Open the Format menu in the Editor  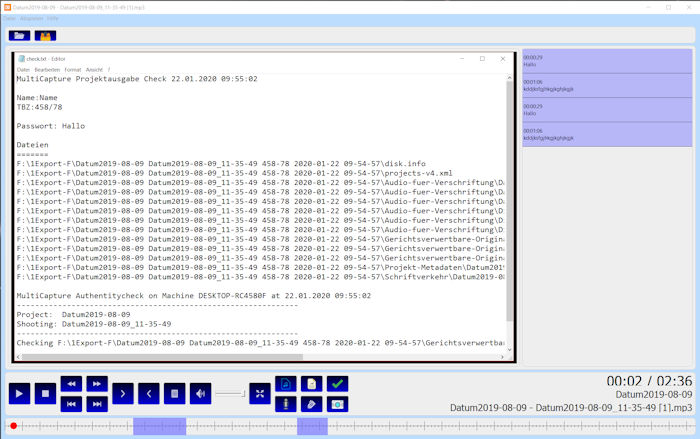pyautogui.click(x=73, y=69)
